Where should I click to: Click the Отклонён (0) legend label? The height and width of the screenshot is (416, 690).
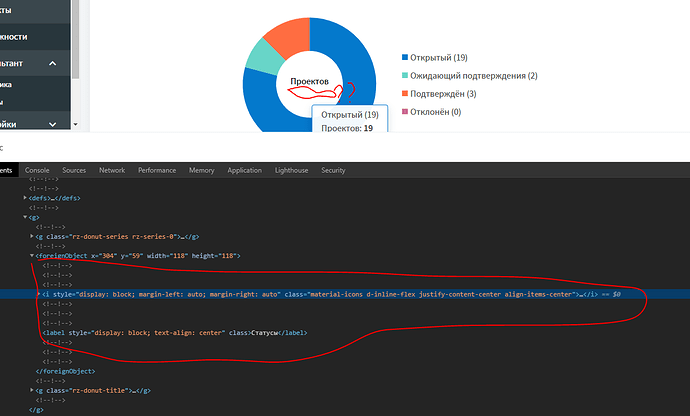(436, 112)
